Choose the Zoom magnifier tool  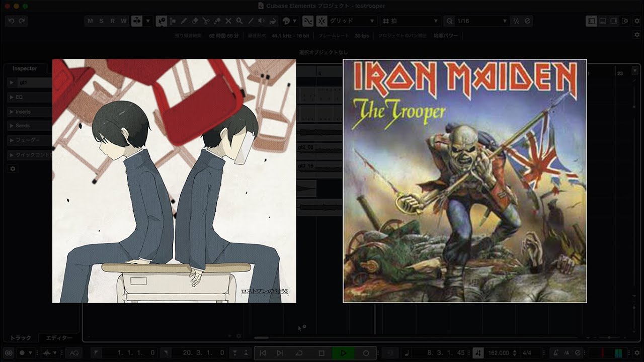239,21
